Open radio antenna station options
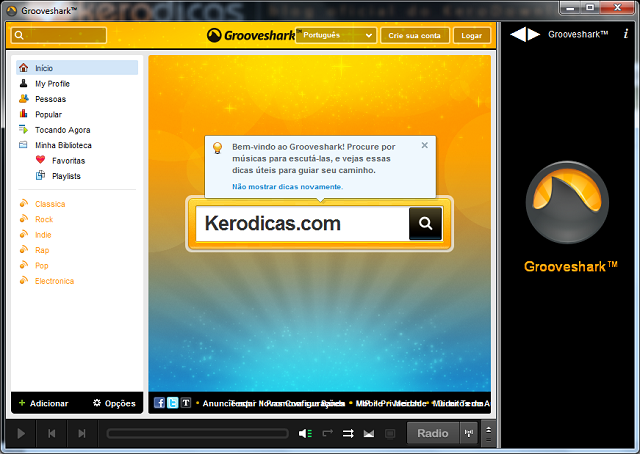 (469, 433)
